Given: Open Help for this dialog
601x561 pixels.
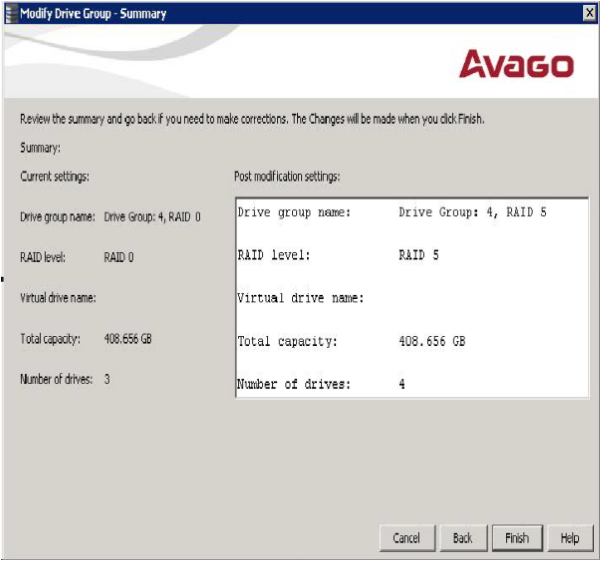Looking at the screenshot, I should coord(569,538).
